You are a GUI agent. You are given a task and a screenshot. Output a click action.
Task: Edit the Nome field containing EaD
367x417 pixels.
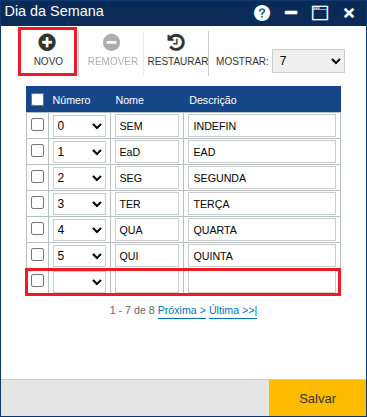[x=147, y=152]
